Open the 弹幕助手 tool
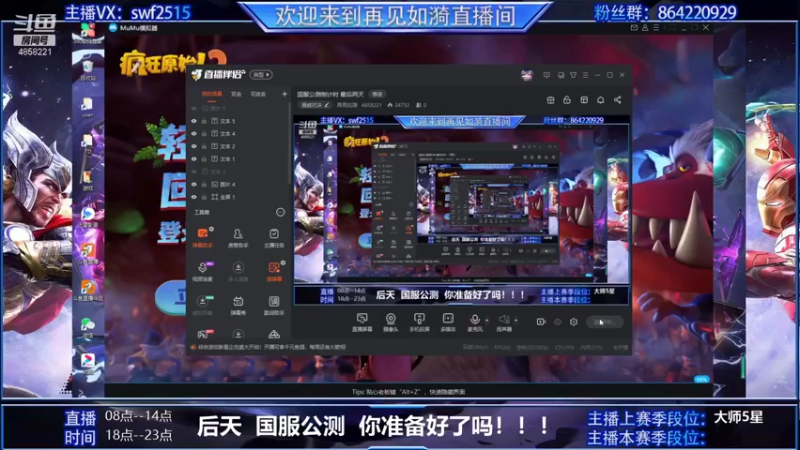The width and height of the screenshot is (800, 450). click(203, 238)
